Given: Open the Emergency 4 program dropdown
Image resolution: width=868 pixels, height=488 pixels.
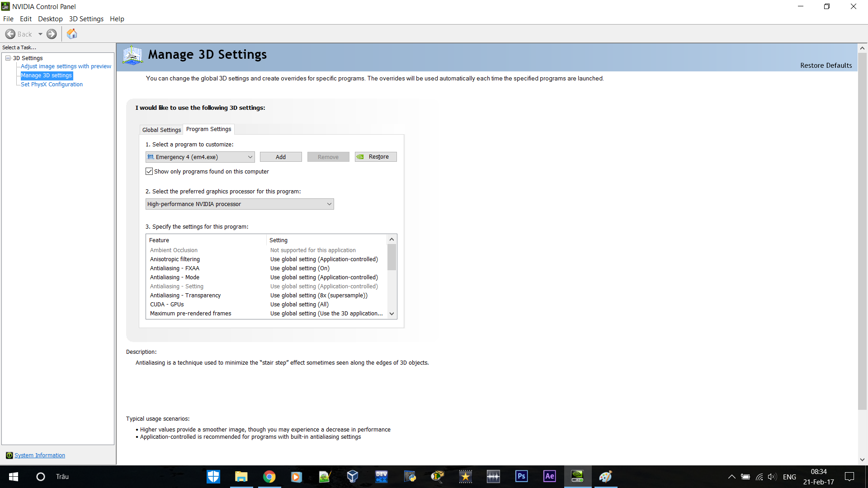Looking at the screenshot, I should (200, 157).
